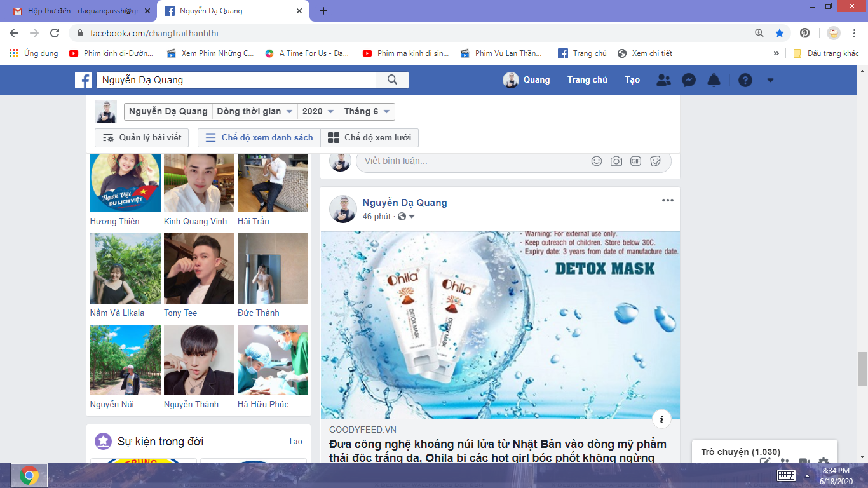This screenshot has height=488, width=868.
Task: Open friend Tony Tee's profile photo
Action: click(x=199, y=268)
